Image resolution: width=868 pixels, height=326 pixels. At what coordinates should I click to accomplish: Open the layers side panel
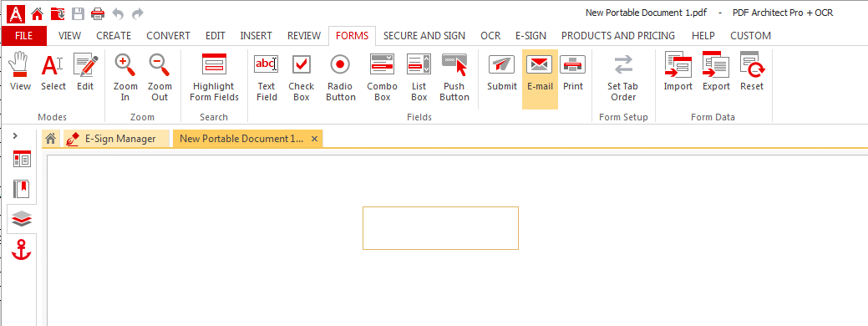point(23,219)
